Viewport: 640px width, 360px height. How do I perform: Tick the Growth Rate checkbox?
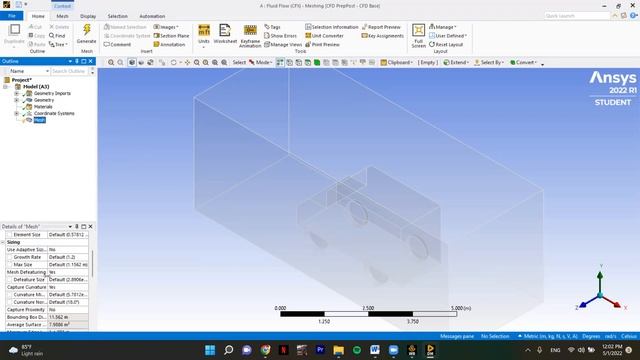point(10,257)
